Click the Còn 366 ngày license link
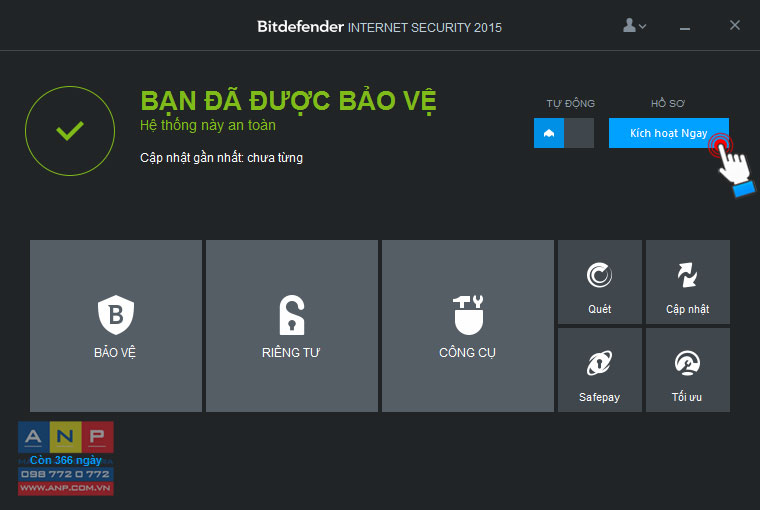Viewport: 760px width, 510px height. [66, 460]
